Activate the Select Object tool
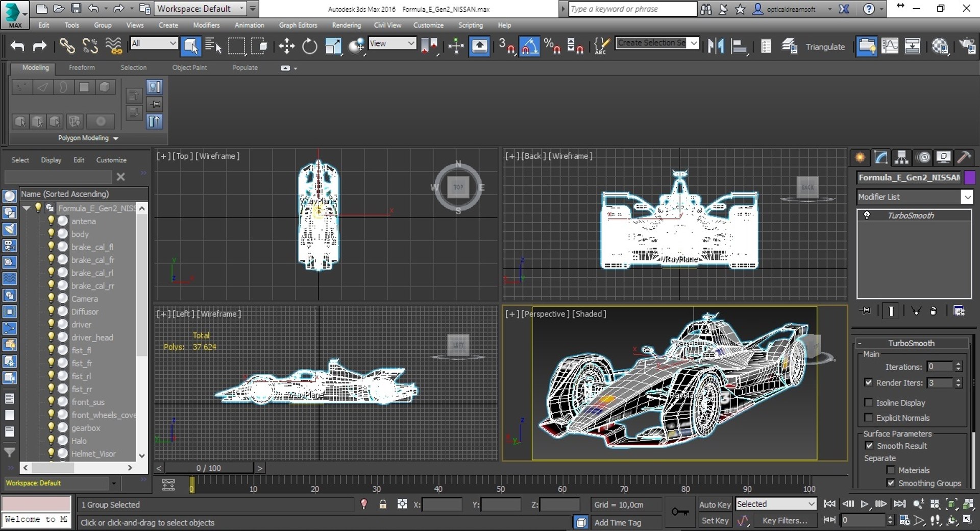Image resolution: width=980 pixels, height=531 pixels. click(191, 46)
